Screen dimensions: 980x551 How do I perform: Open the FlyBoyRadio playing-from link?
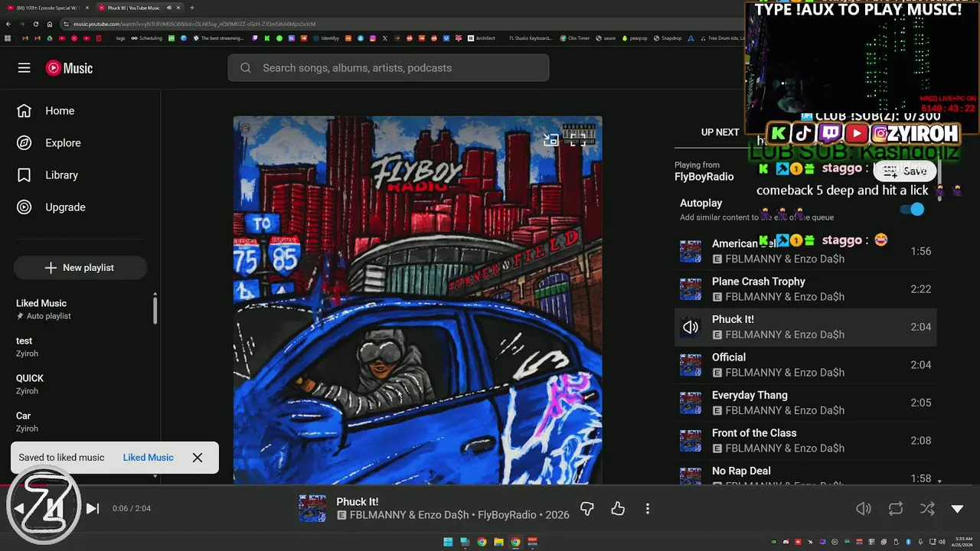point(704,177)
